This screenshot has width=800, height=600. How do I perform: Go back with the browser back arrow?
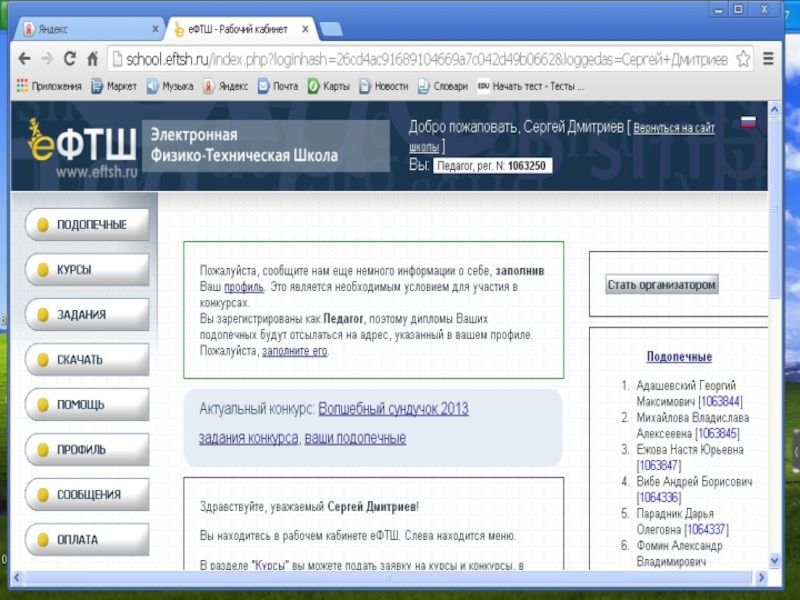(24, 59)
